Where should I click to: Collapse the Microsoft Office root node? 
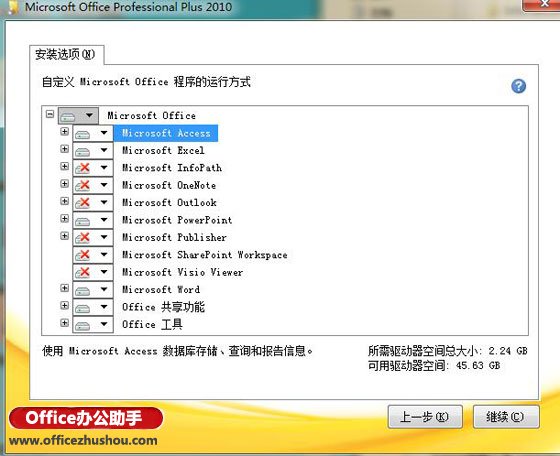click(50, 114)
